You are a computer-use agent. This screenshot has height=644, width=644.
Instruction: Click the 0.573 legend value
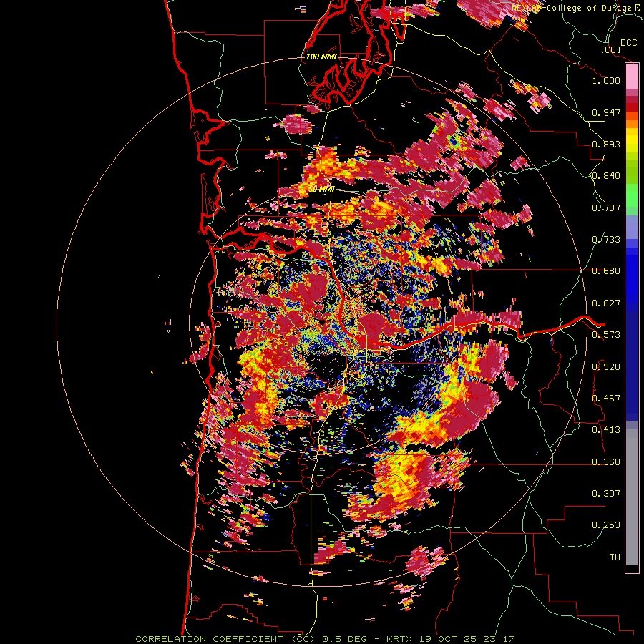[x=606, y=335]
